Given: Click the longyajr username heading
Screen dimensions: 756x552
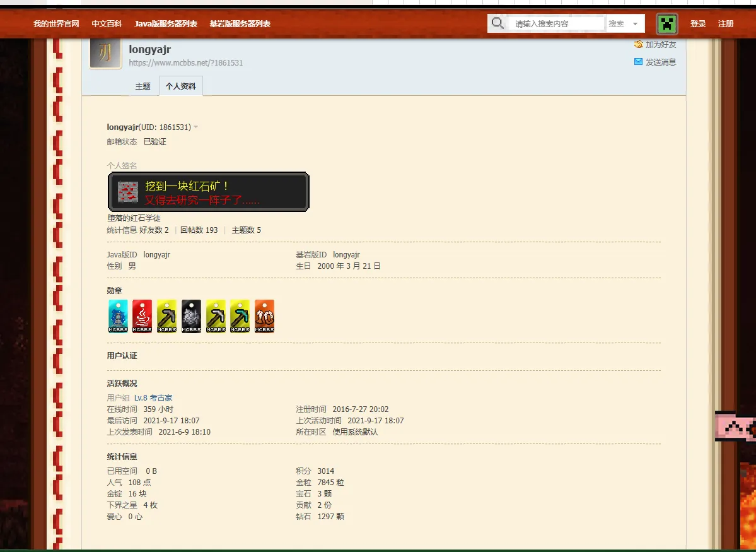Looking at the screenshot, I should click(x=150, y=49).
